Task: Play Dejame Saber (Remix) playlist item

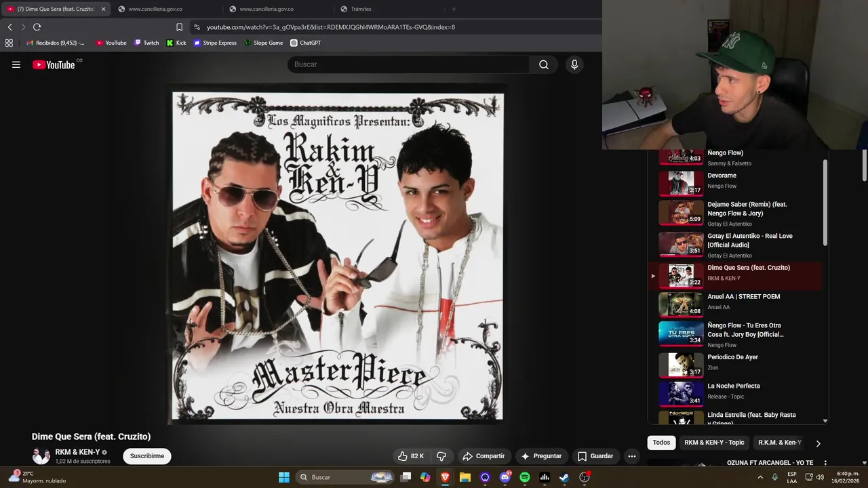Action: 736,213
